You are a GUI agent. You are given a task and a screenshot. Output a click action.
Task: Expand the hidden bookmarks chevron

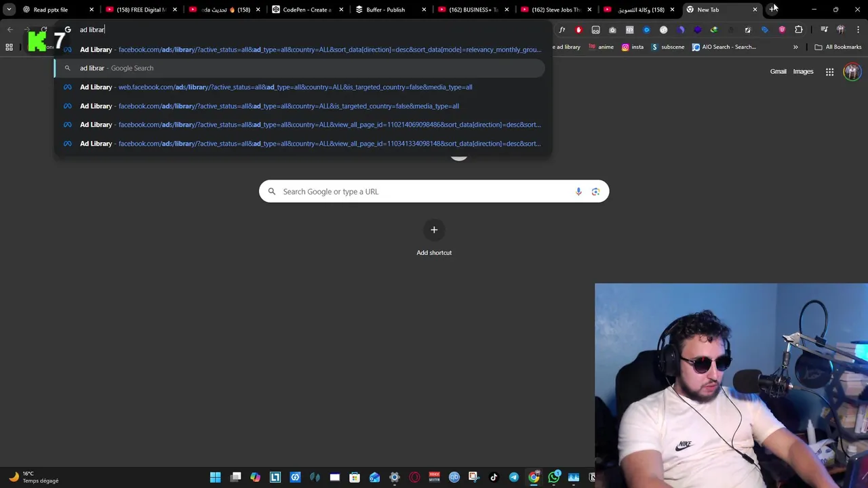pos(795,47)
